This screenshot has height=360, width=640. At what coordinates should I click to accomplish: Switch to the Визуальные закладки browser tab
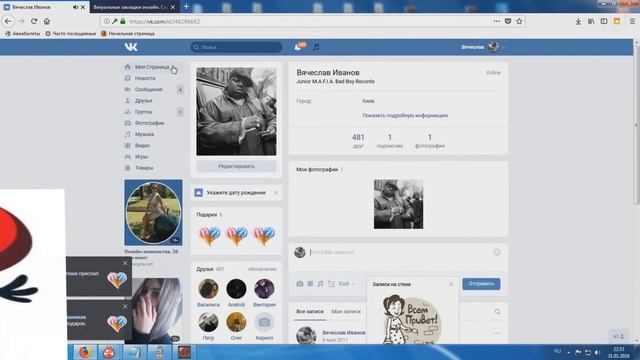134,7
